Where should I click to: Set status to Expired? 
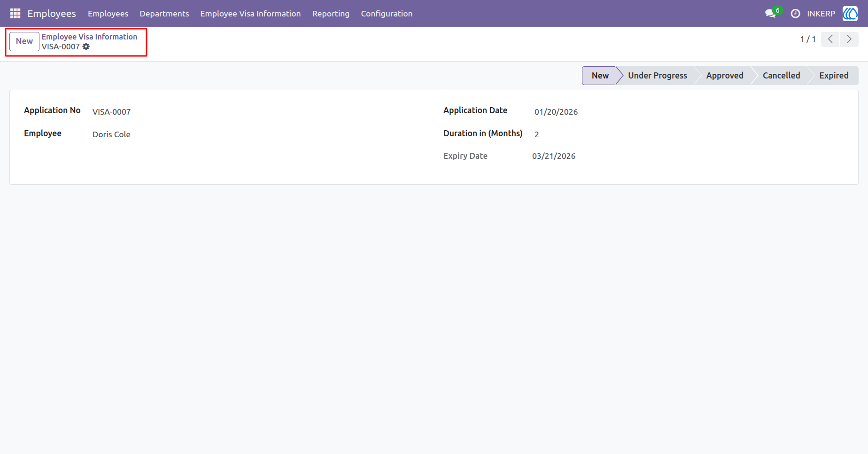pyautogui.click(x=834, y=76)
